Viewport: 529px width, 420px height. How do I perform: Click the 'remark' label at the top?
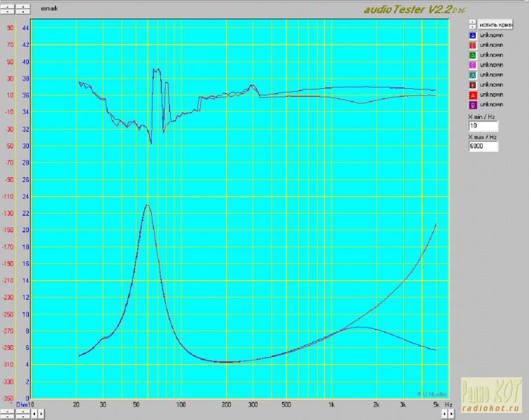[50, 10]
